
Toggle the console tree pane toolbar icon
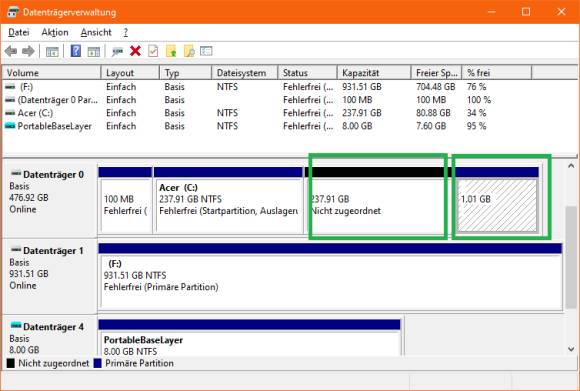[52, 51]
